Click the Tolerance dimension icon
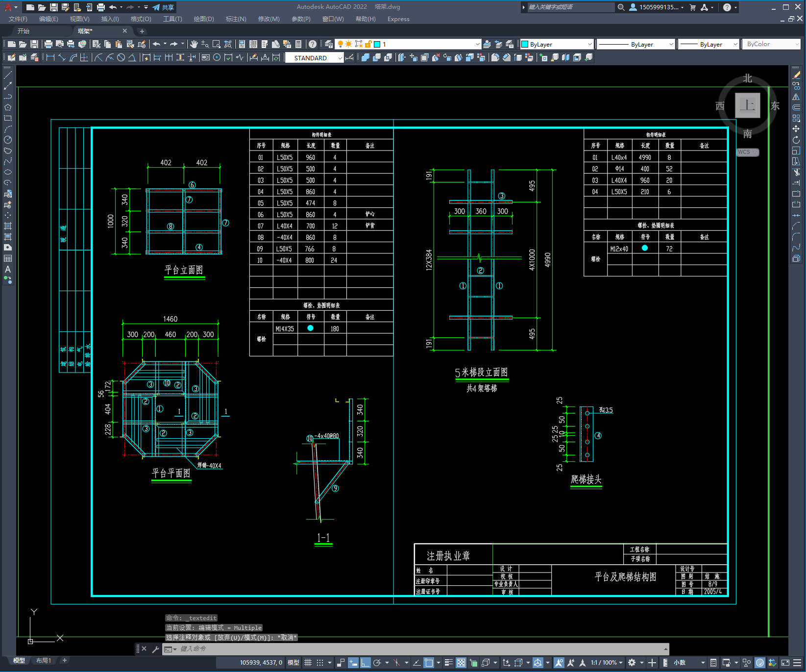The width and height of the screenshot is (806, 672). [x=206, y=57]
